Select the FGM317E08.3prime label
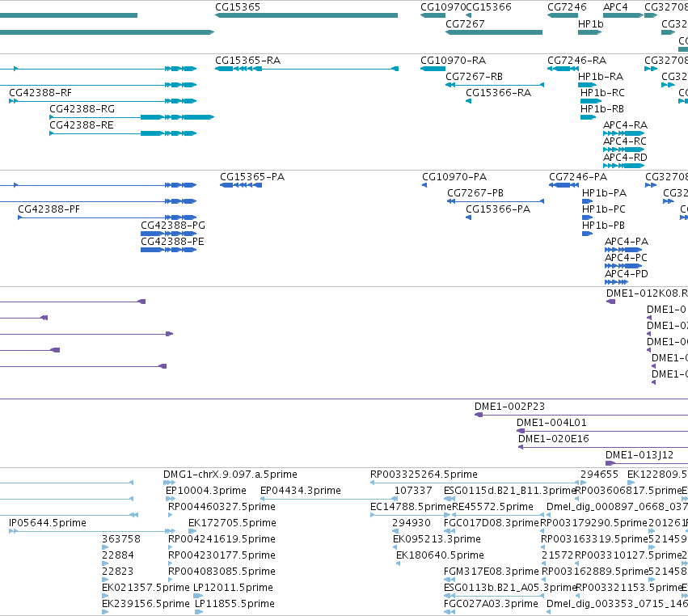This screenshot has width=688, height=616. pos(491,572)
